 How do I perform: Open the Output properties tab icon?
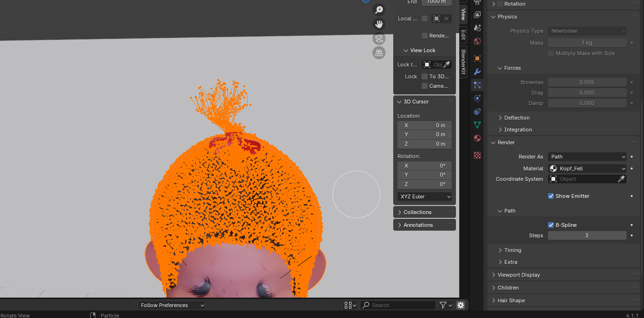pos(477,2)
